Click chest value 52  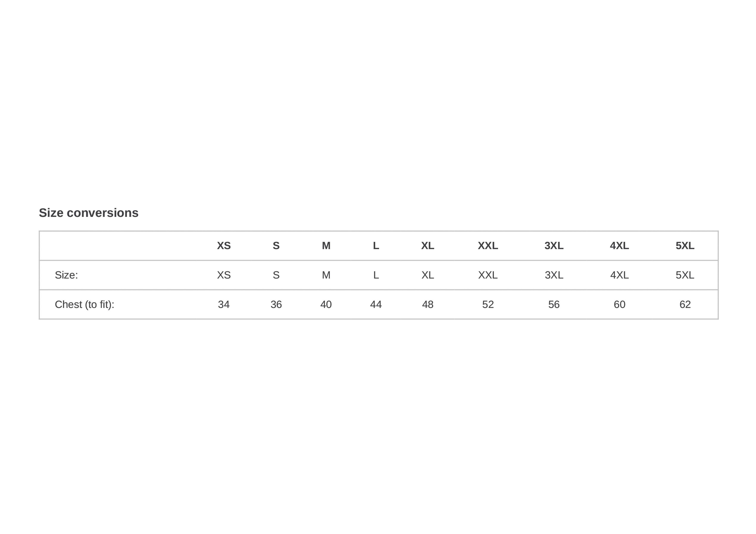point(488,304)
